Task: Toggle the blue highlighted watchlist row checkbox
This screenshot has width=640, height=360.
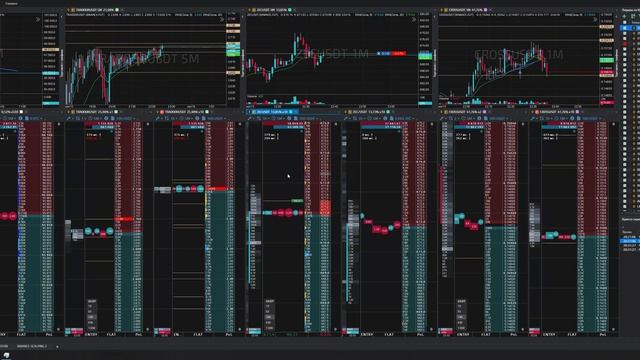Action: 624,28
